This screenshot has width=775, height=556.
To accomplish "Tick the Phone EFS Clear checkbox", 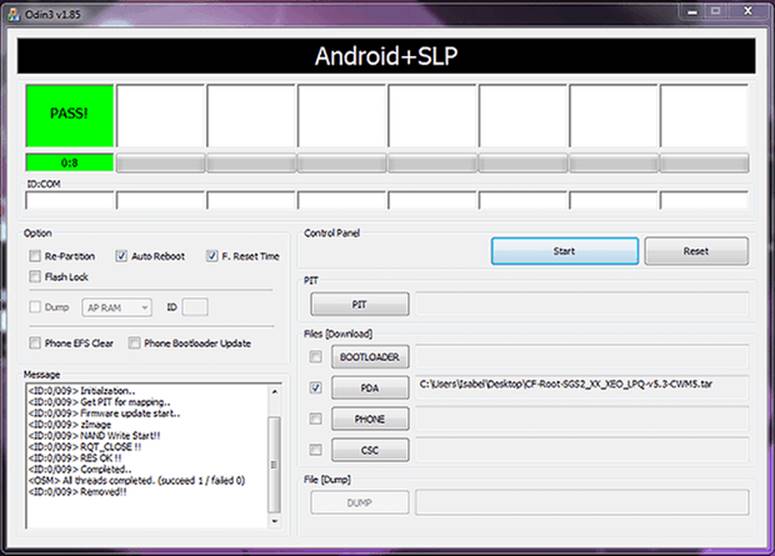I will 37,343.
